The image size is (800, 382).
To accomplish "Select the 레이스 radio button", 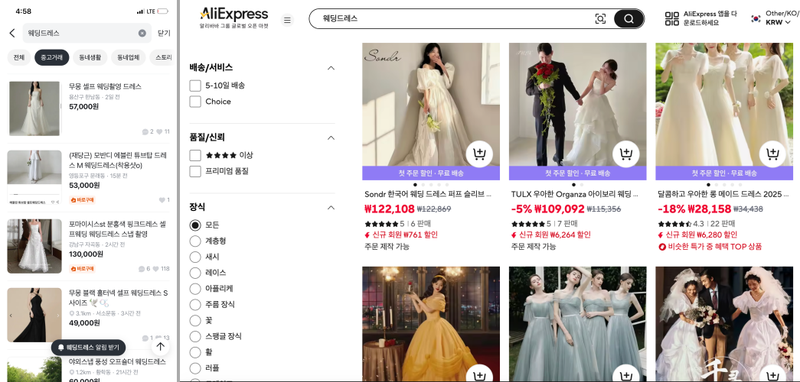I will coord(195,273).
